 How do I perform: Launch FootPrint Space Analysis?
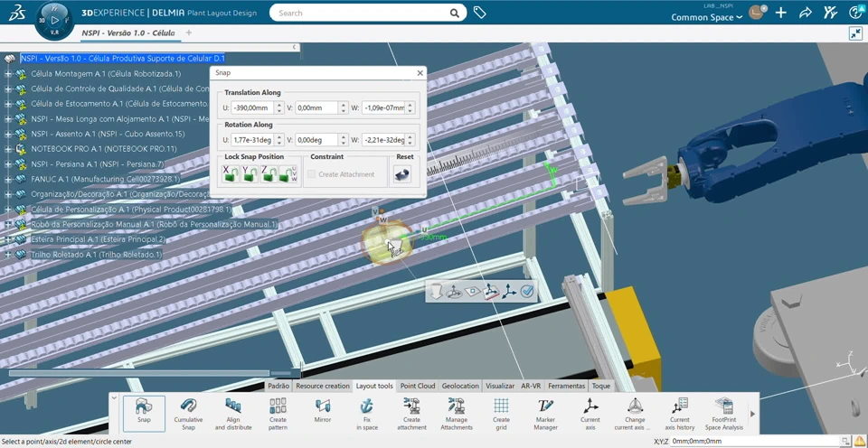(724, 414)
